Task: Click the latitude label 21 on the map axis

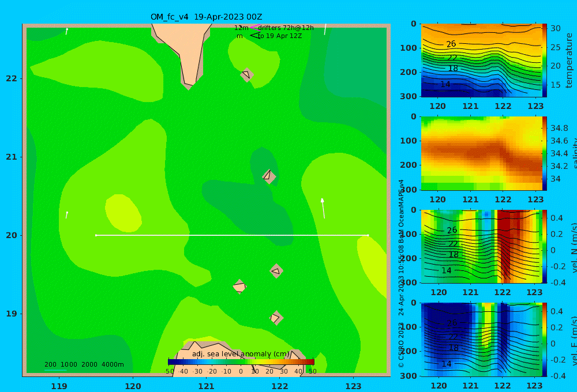Action: click(x=12, y=157)
